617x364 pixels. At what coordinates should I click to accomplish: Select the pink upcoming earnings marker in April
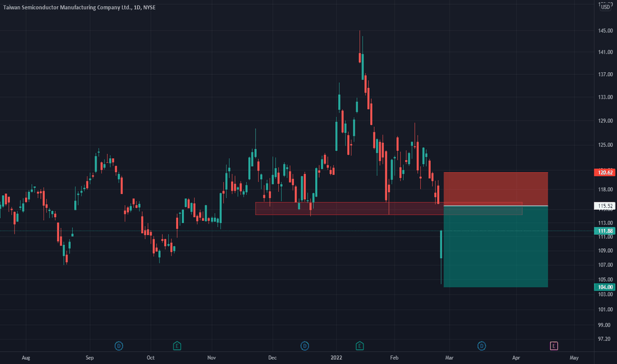pos(553,346)
